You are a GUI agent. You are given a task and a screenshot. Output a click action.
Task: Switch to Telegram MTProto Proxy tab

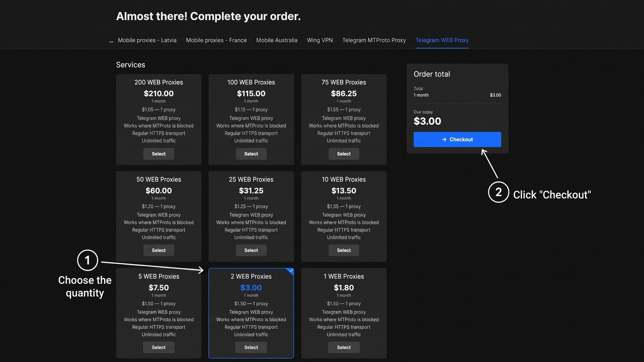click(x=374, y=40)
